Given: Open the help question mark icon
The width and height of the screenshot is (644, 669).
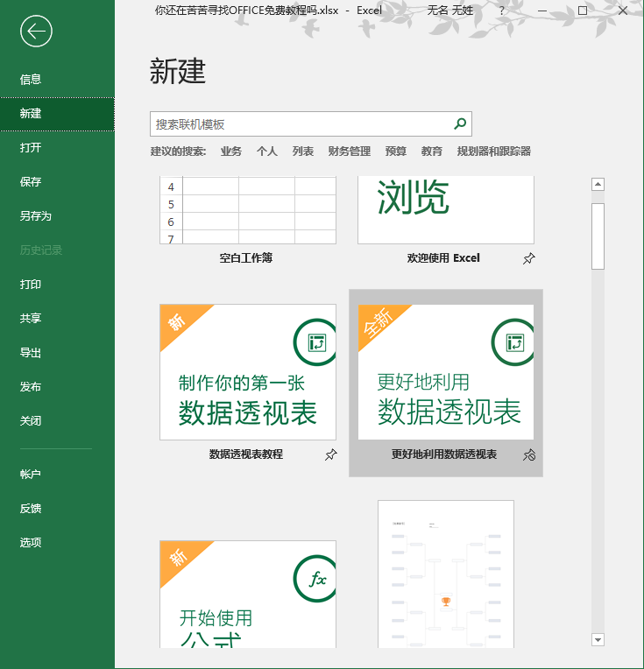Looking at the screenshot, I should click(502, 11).
